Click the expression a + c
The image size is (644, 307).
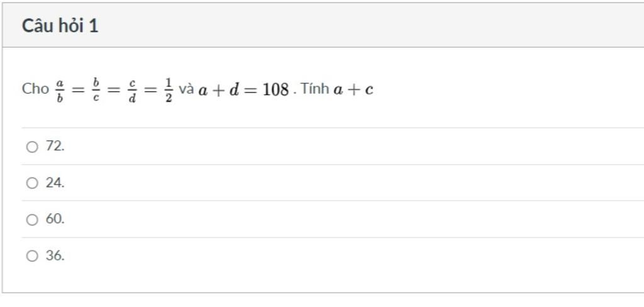click(353, 89)
